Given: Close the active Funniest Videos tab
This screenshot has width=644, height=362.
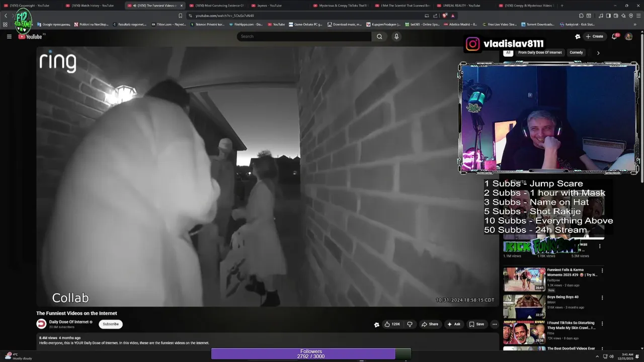Looking at the screenshot, I should point(182,6).
